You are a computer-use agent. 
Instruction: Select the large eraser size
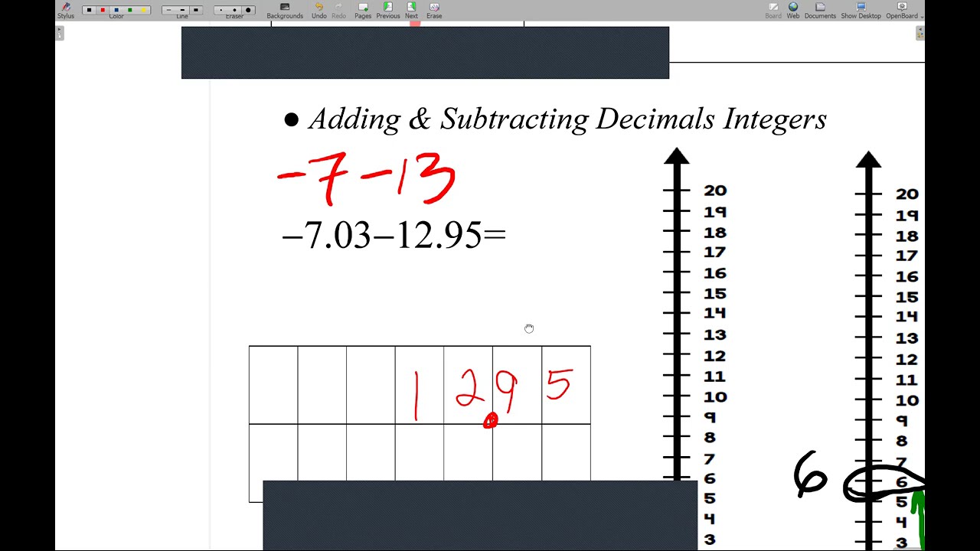(x=248, y=10)
